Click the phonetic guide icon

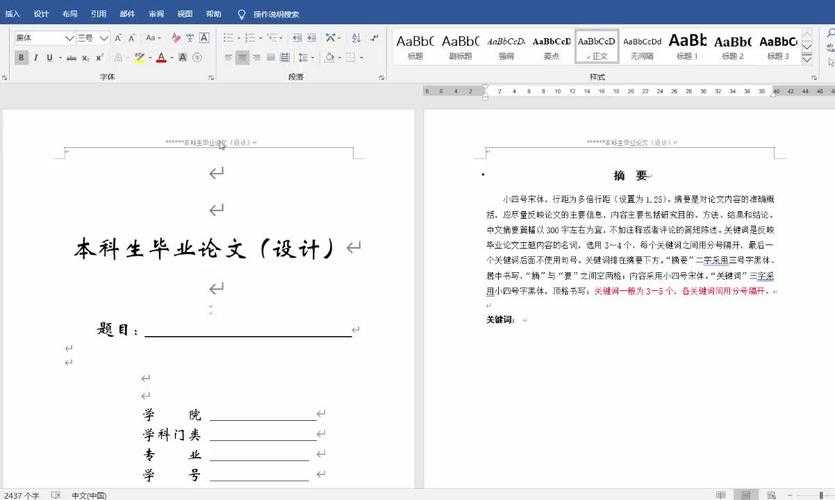tap(190, 38)
